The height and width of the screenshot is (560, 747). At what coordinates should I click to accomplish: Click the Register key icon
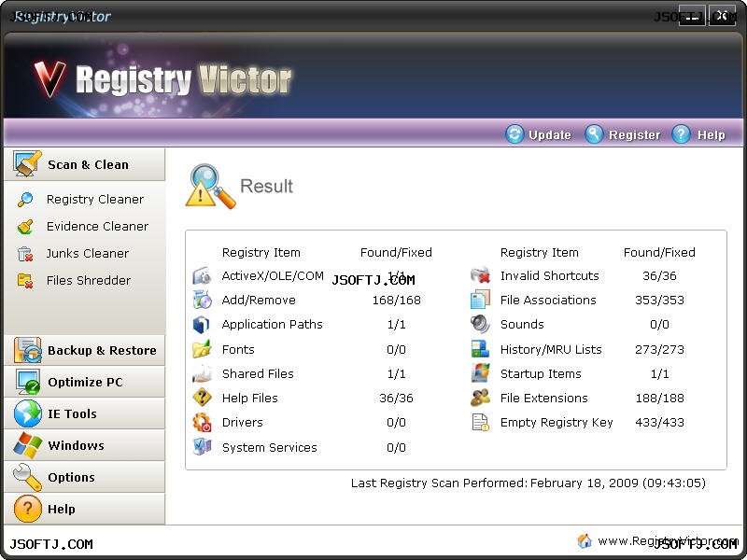[x=594, y=134]
